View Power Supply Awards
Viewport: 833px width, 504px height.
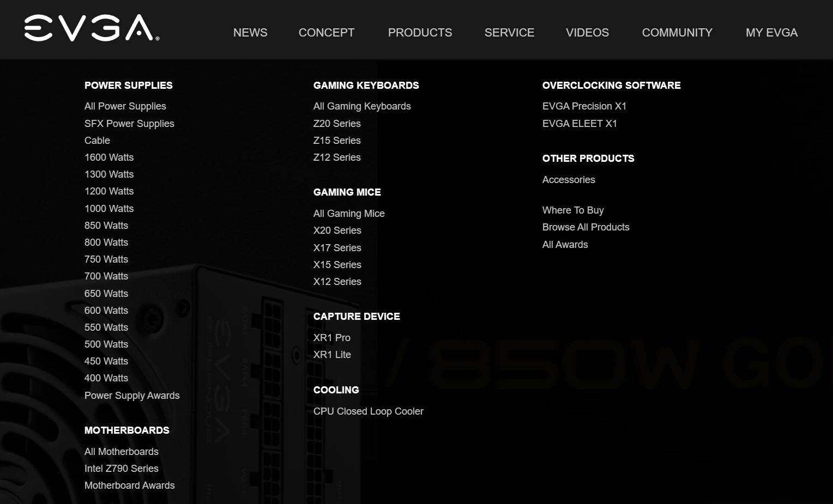coord(132,396)
